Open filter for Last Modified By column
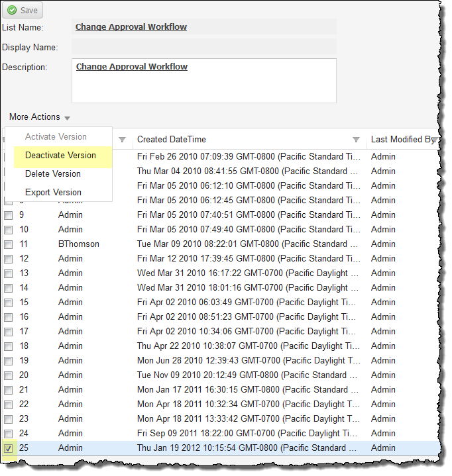The width and height of the screenshot is (452, 476). click(435, 139)
